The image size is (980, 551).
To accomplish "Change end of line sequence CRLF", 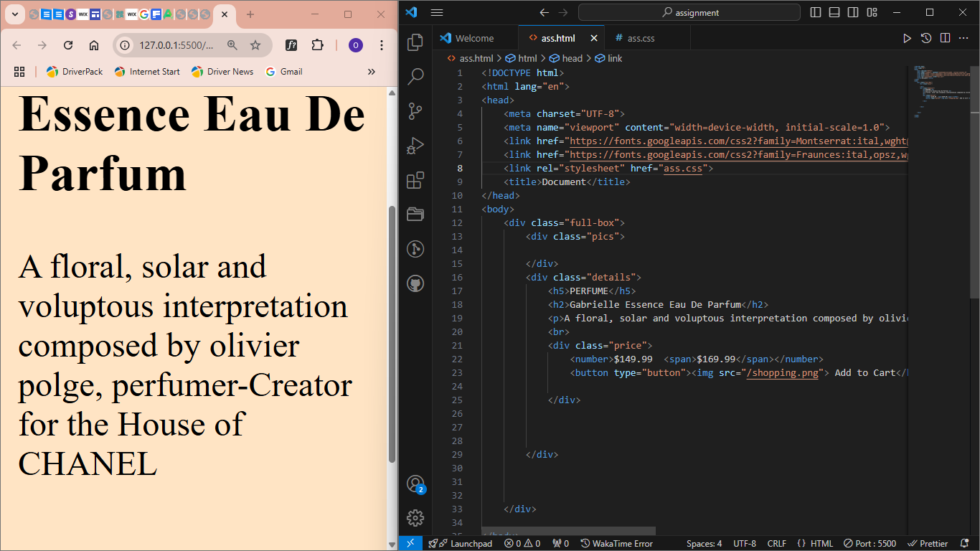I will (x=776, y=543).
